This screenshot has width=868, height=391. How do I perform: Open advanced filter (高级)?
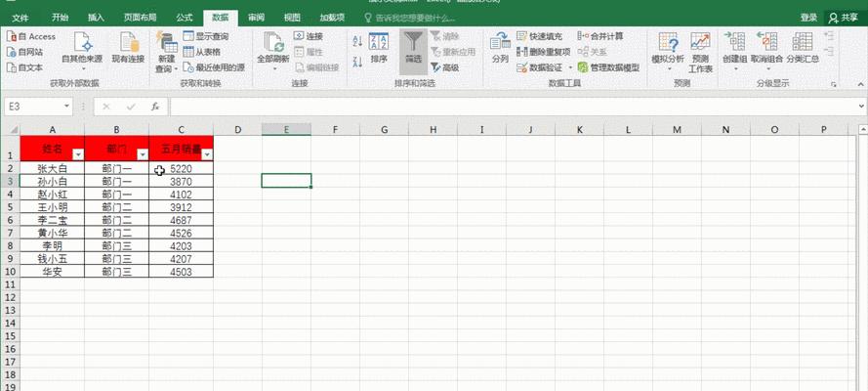click(444, 67)
